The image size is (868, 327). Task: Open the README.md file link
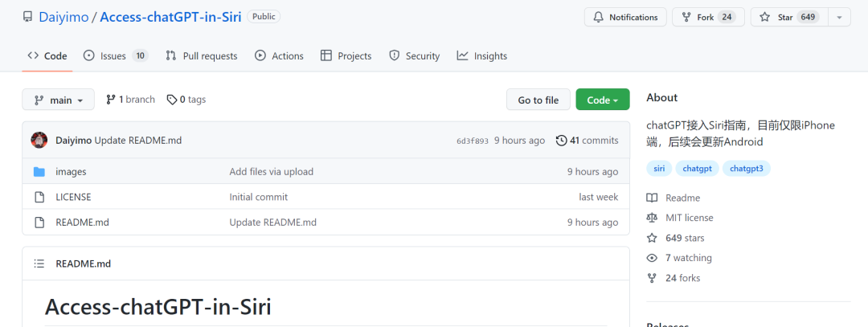pos(82,223)
